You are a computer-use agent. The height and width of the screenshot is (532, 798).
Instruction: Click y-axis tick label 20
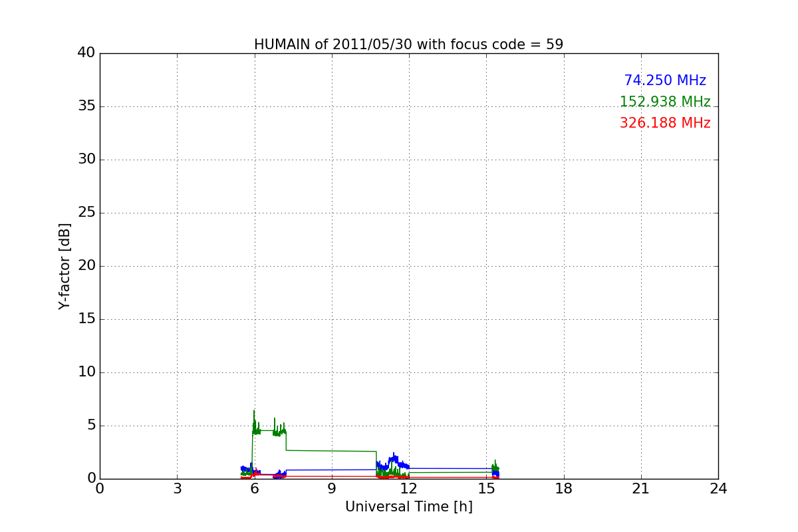click(86, 266)
